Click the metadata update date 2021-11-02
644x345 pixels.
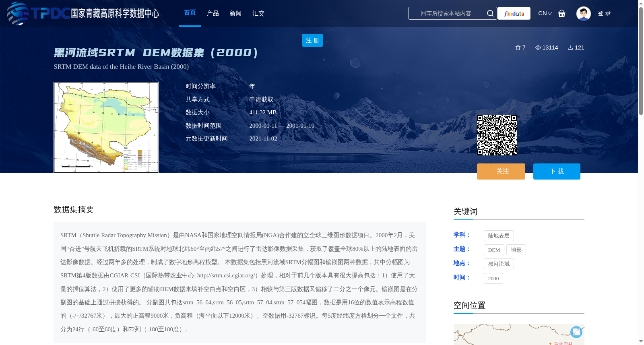tap(263, 138)
